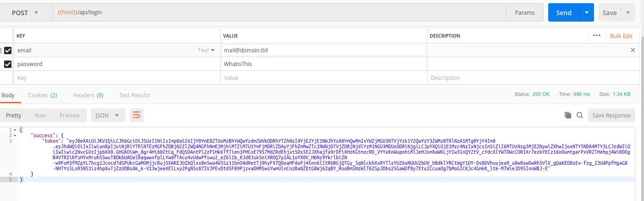Open the three-dots column options menu
Image resolution: width=644 pixels, height=201 pixels.
click(596, 35)
